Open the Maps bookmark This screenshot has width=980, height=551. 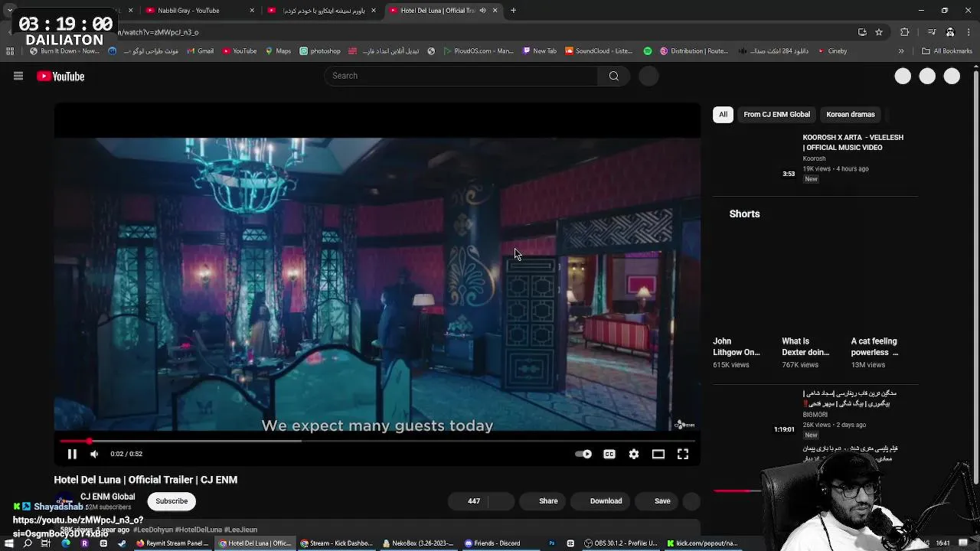click(279, 51)
